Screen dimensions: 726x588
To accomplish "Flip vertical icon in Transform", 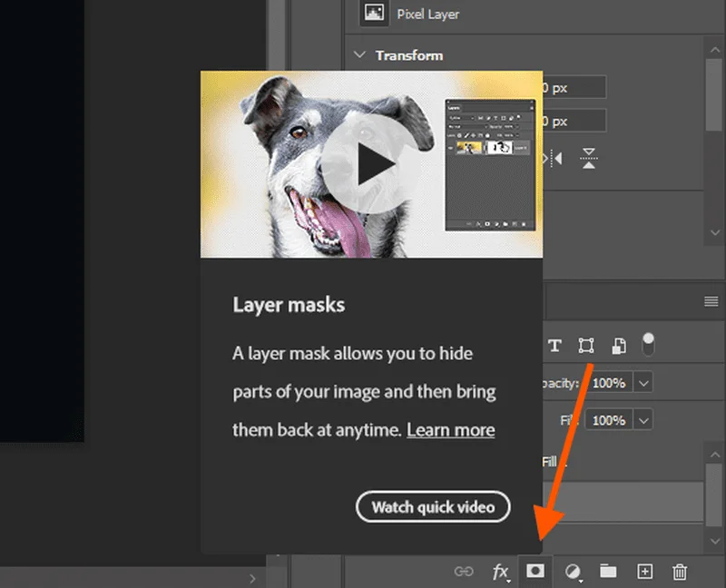I will (x=589, y=159).
